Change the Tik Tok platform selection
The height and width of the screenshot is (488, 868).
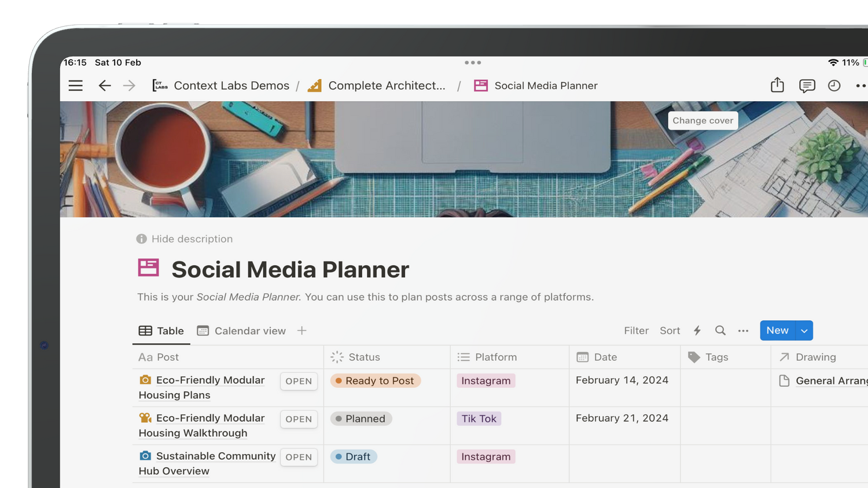coord(479,419)
